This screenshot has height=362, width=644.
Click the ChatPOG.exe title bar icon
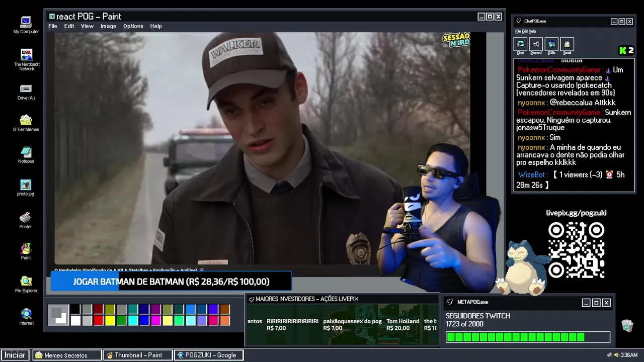(519, 21)
